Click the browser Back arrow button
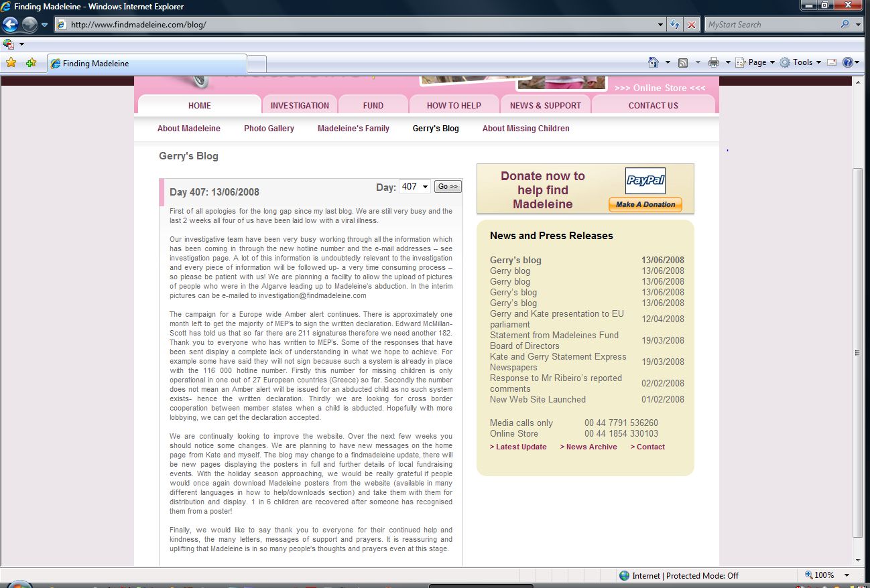This screenshot has width=870, height=588. pos(11,25)
